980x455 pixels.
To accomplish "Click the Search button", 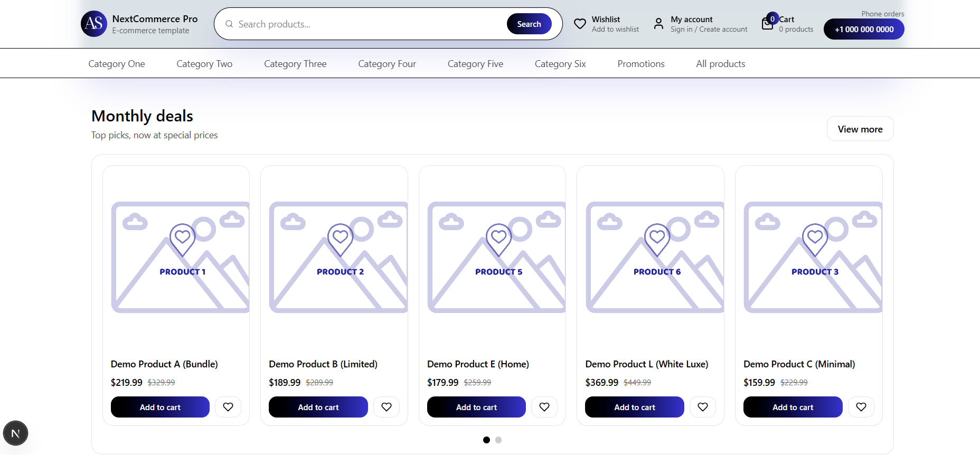I will pos(529,24).
